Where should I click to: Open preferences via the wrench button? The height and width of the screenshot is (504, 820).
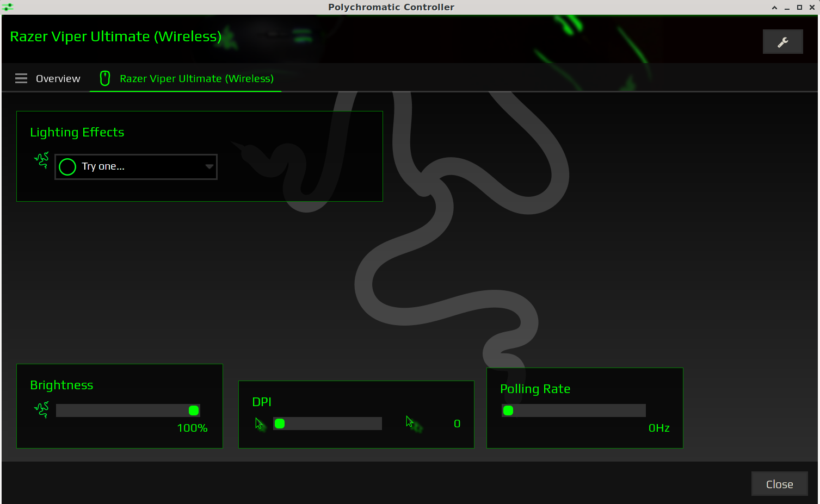pos(782,42)
